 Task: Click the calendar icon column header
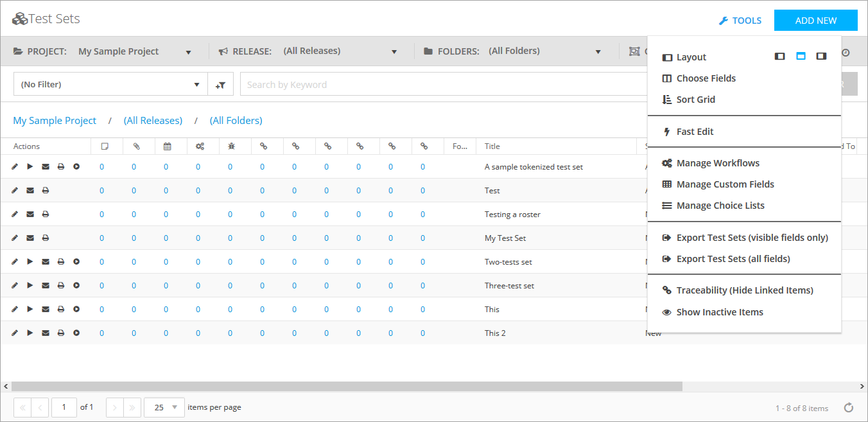pyautogui.click(x=167, y=146)
